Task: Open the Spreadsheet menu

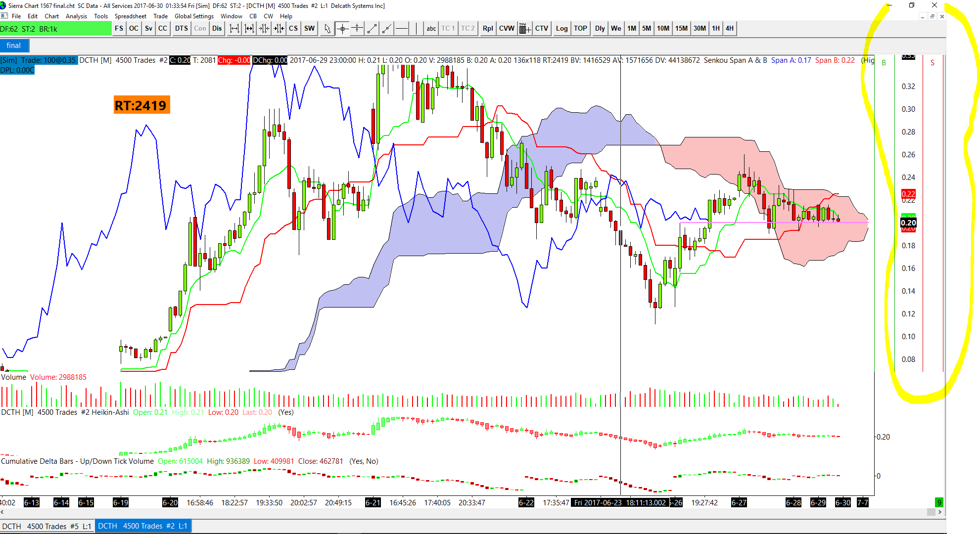Action: [130, 16]
